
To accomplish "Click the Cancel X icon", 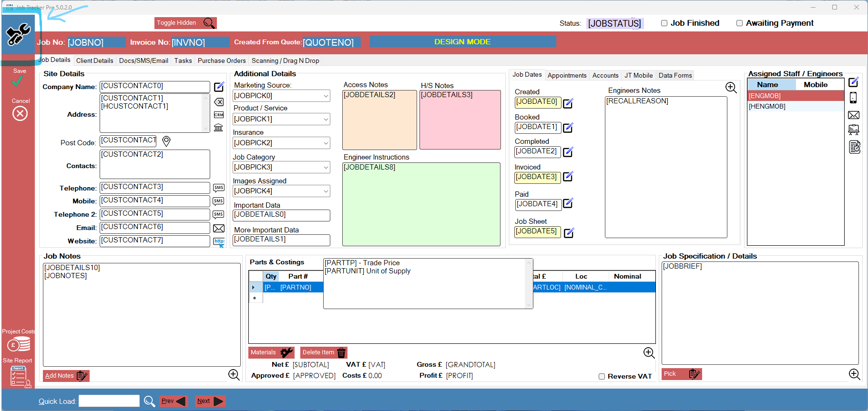I will coord(20,113).
